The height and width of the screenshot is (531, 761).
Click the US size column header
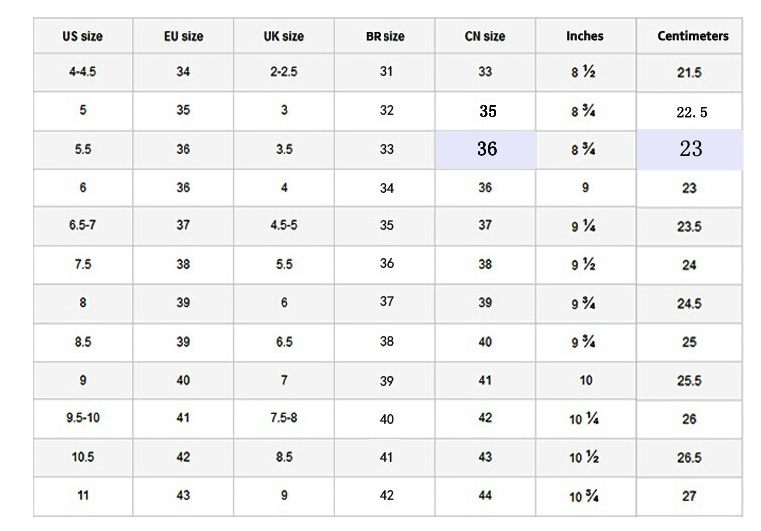pos(83,36)
